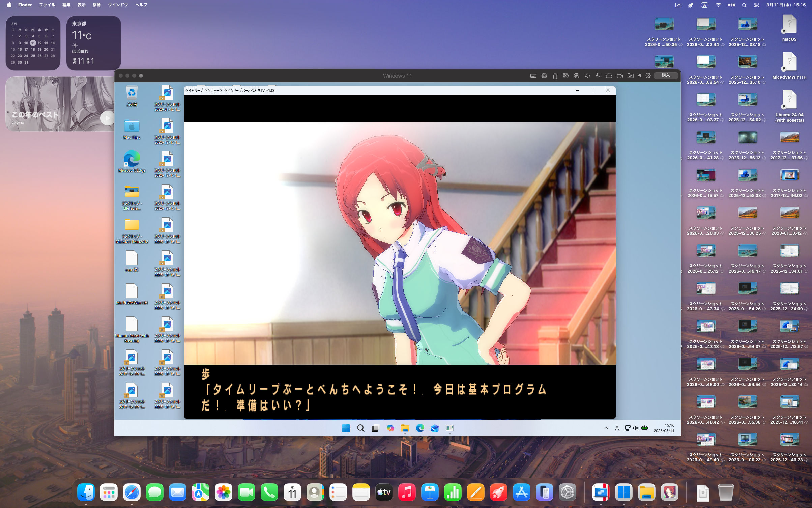Open Photos in the Dock
Screen dimensions: 812x508
pos(224,492)
